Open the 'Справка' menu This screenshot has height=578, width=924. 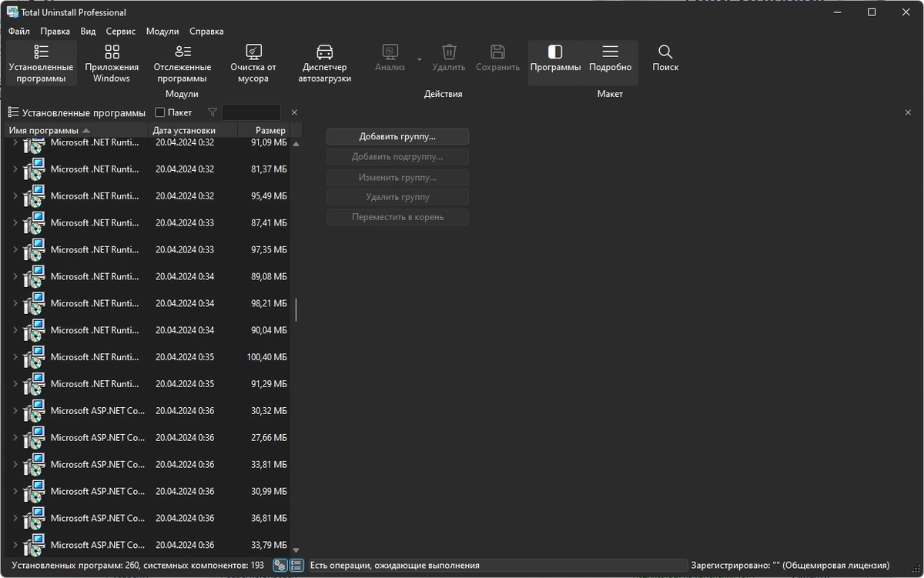[206, 32]
